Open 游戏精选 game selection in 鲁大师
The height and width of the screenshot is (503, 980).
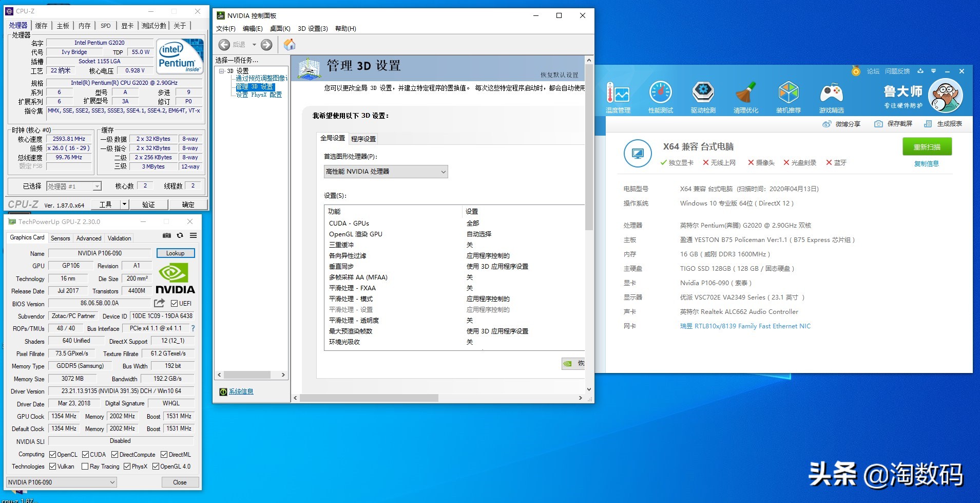click(x=832, y=96)
